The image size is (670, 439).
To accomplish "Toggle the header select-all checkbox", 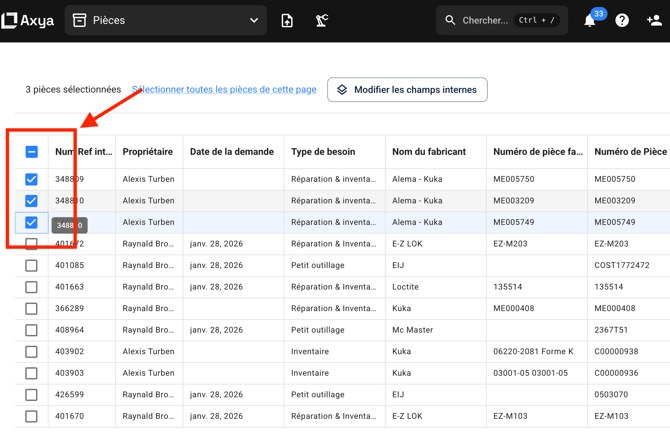I will click(x=32, y=152).
